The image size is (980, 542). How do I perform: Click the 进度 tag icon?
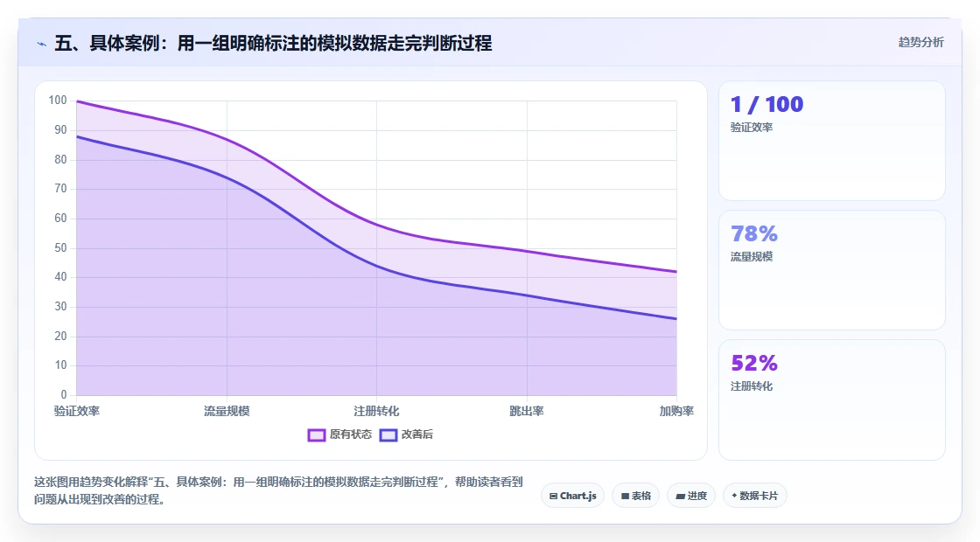point(681,497)
